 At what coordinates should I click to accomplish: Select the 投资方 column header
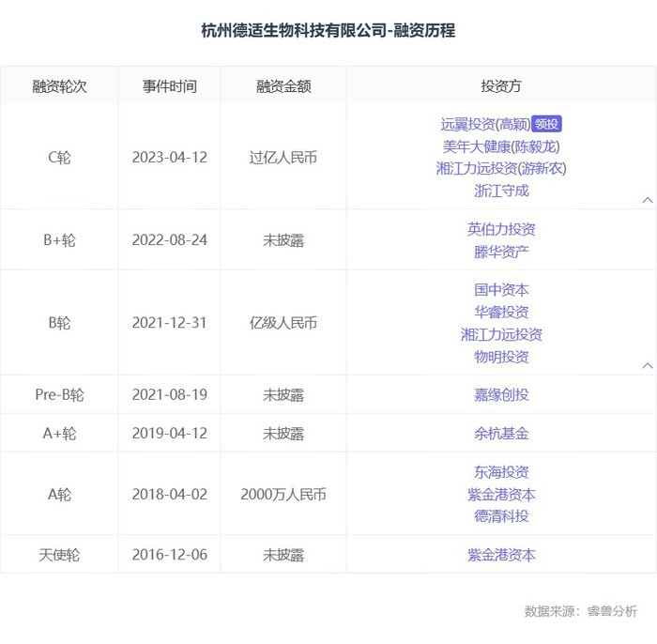click(501, 86)
